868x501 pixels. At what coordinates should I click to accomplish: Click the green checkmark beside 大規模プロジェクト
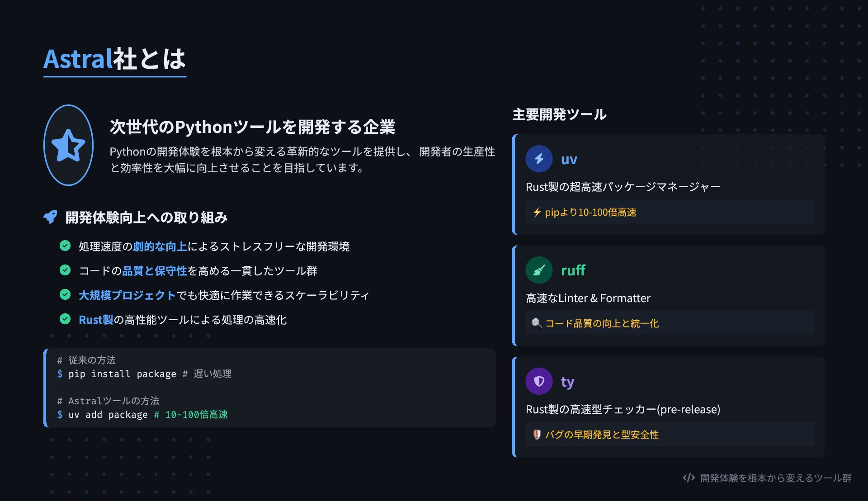click(x=65, y=294)
